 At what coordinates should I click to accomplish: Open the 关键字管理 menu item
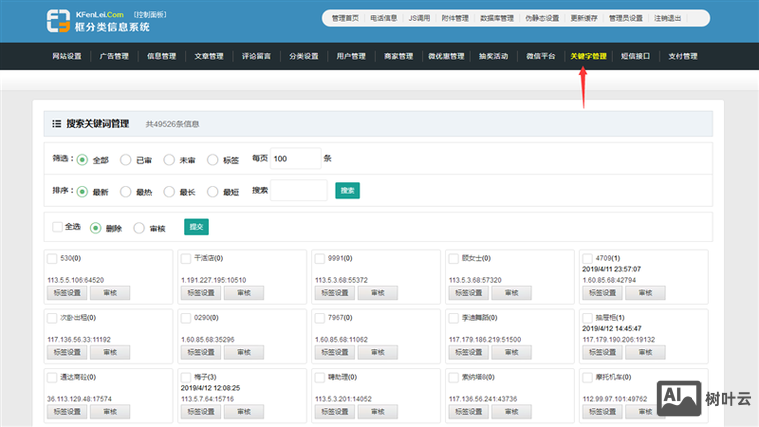point(587,56)
